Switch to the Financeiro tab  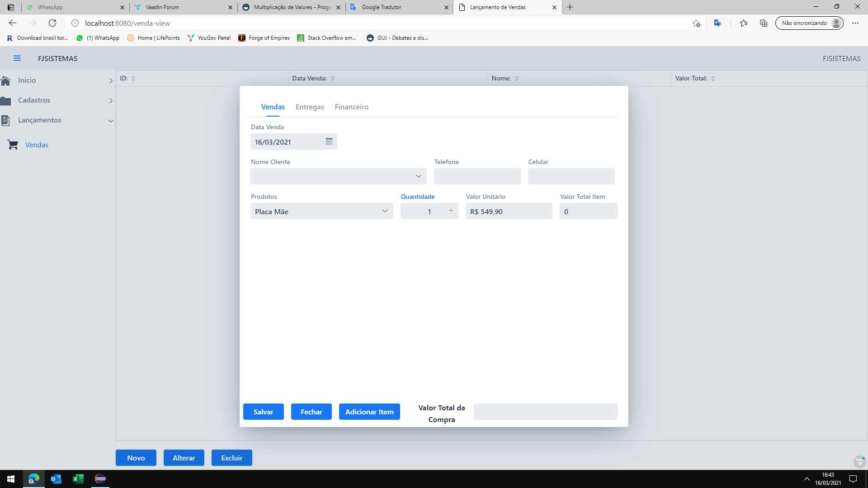coord(351,107)
